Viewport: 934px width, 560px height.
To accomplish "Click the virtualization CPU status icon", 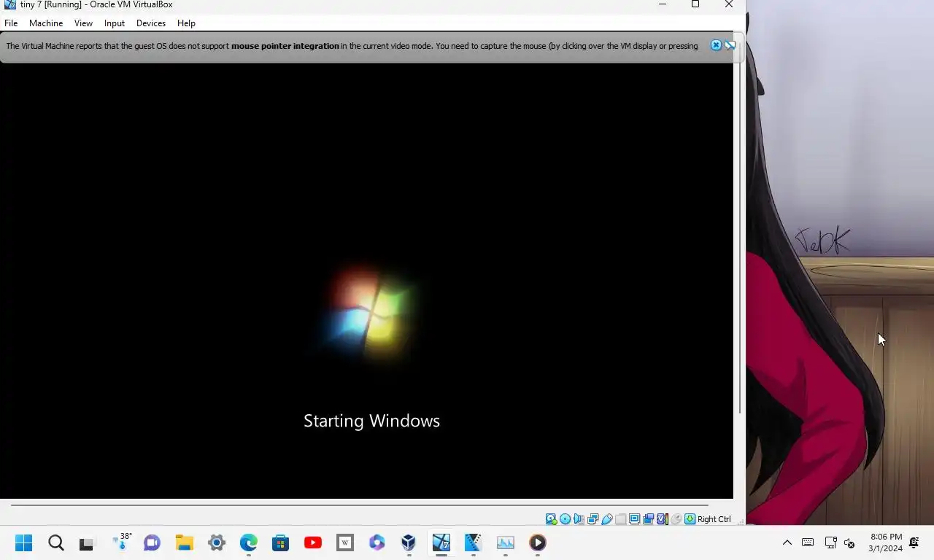I will [662, 519].
